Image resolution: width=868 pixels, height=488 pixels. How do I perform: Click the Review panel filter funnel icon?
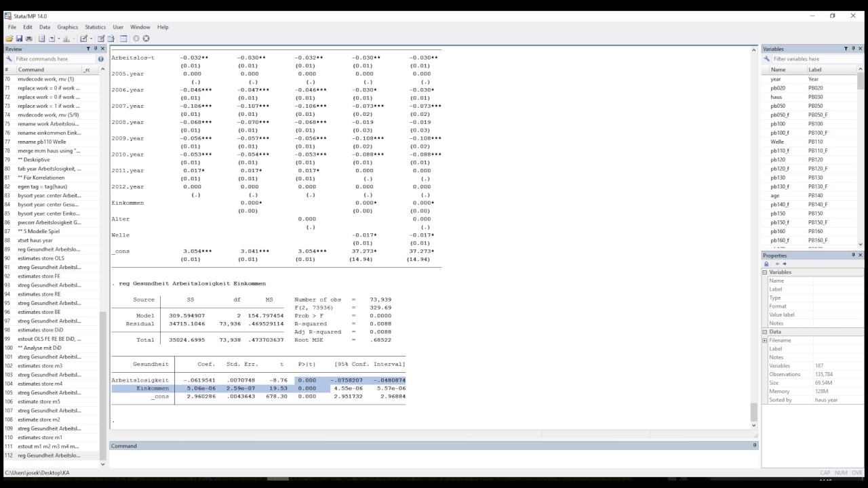88,49
